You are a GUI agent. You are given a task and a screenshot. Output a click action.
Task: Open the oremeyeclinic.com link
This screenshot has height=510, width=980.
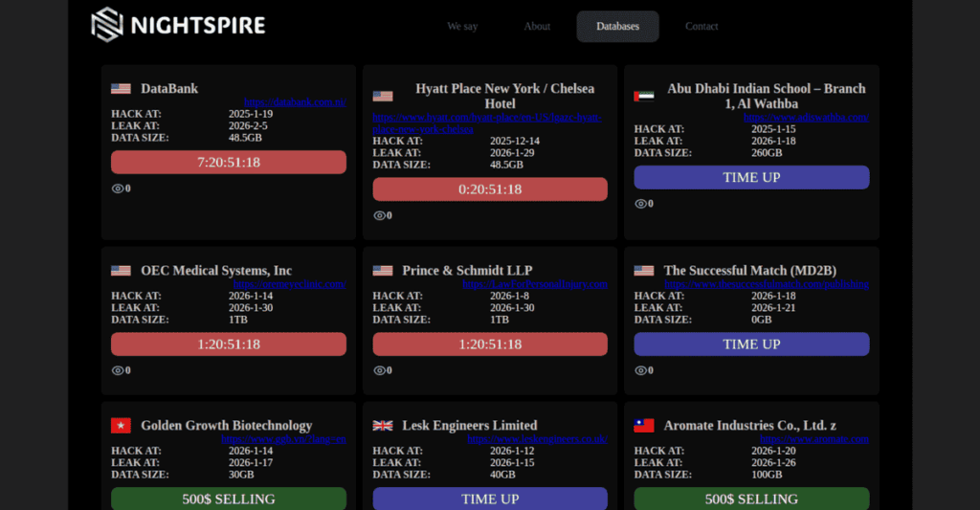point(289,284)
